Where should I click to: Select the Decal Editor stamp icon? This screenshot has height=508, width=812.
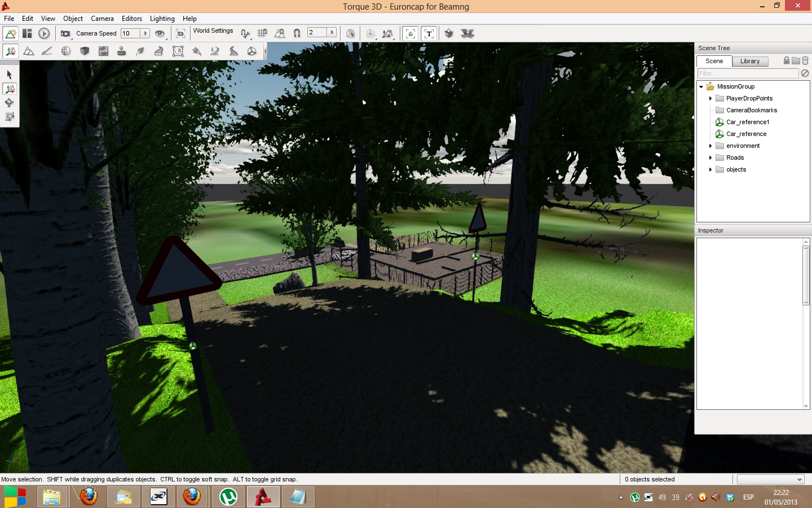[121, 51]
